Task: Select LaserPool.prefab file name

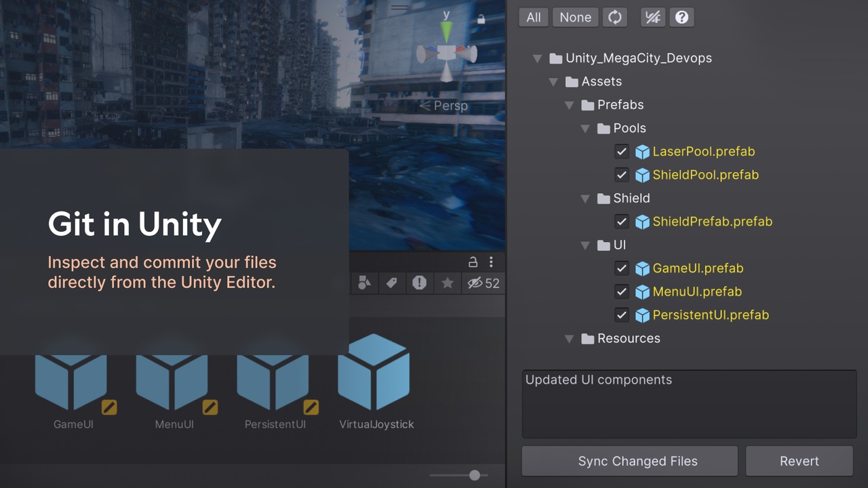Action: (x=703, y=152)
